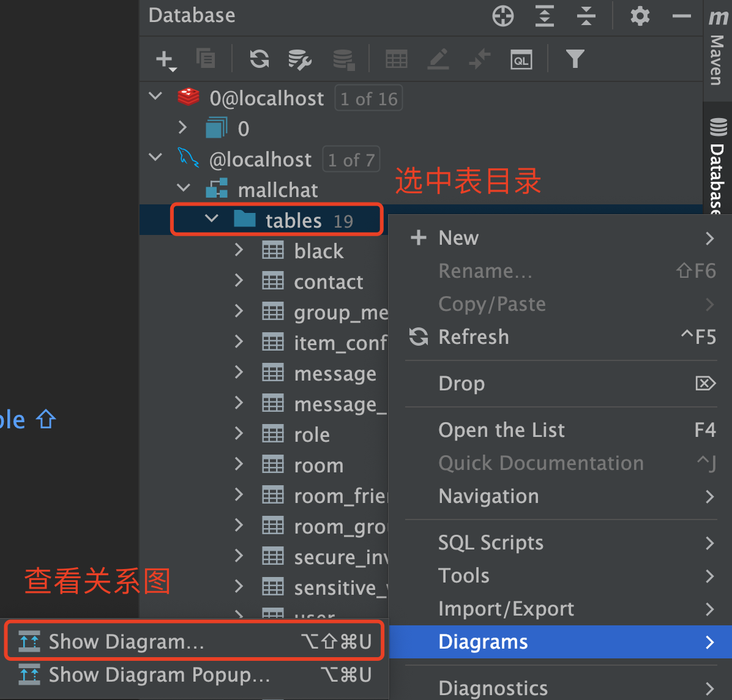Screen dimensions: 732x700
Task: Click the mallchat schema name
Action: [278, 190]
